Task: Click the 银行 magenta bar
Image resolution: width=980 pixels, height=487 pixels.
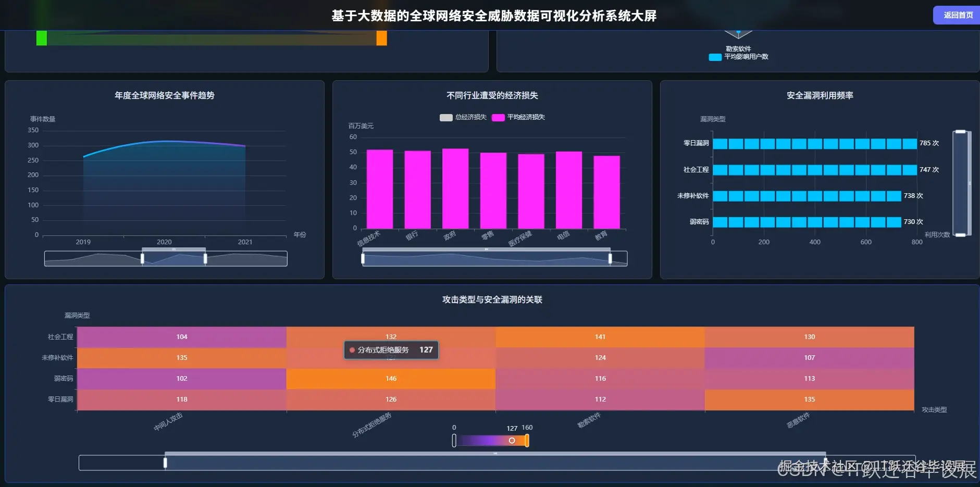Action: click(x=417, y=190)
